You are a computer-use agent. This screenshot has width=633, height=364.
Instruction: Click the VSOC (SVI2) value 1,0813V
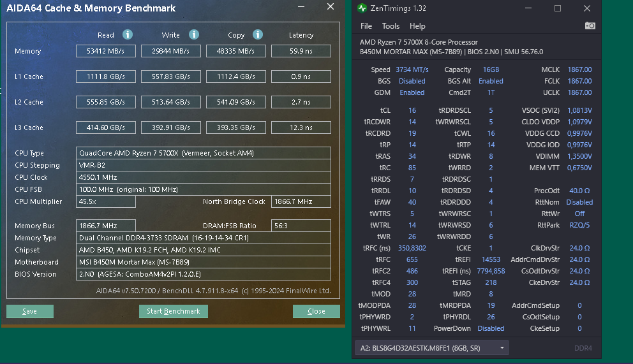click(x=579, y=110)
